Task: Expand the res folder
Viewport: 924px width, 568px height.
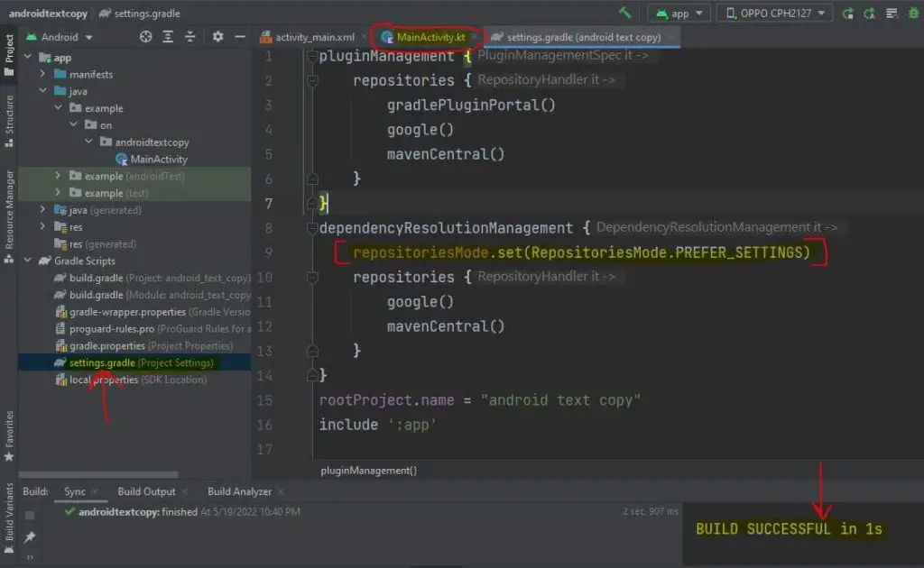Action: click(x=42, y=226)
